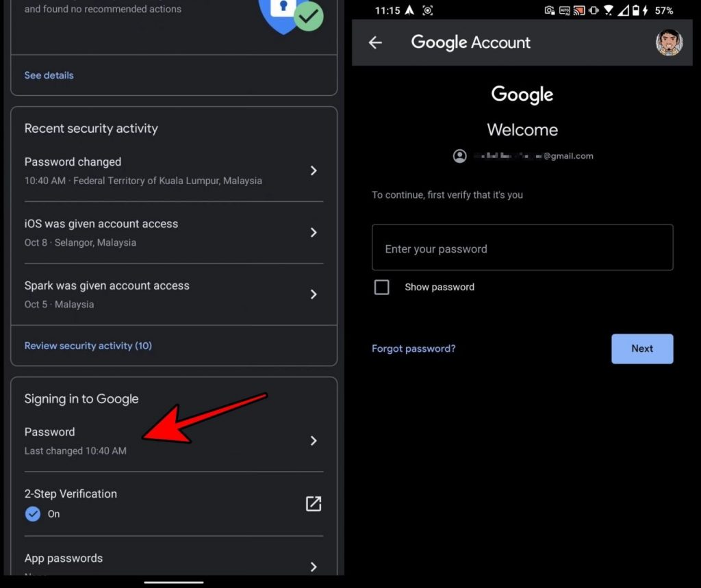Click the iOS was given account access text
The height and width of the screenshot is (588, 701).
click(x=101, y=224)
